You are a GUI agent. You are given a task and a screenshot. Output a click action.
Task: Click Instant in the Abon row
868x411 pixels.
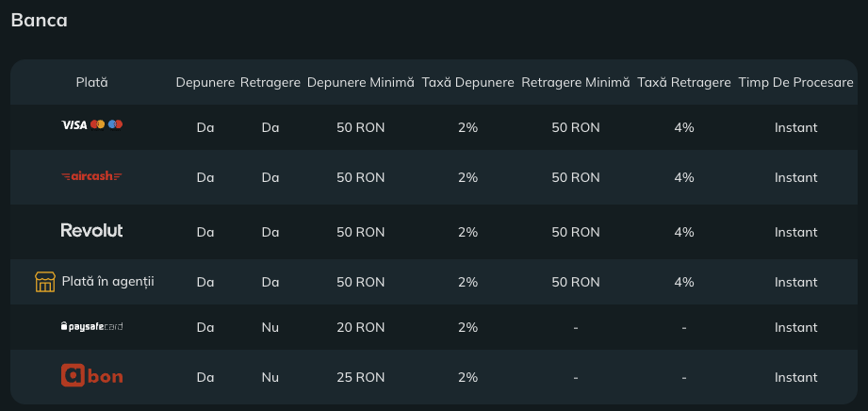pos(796,377)
